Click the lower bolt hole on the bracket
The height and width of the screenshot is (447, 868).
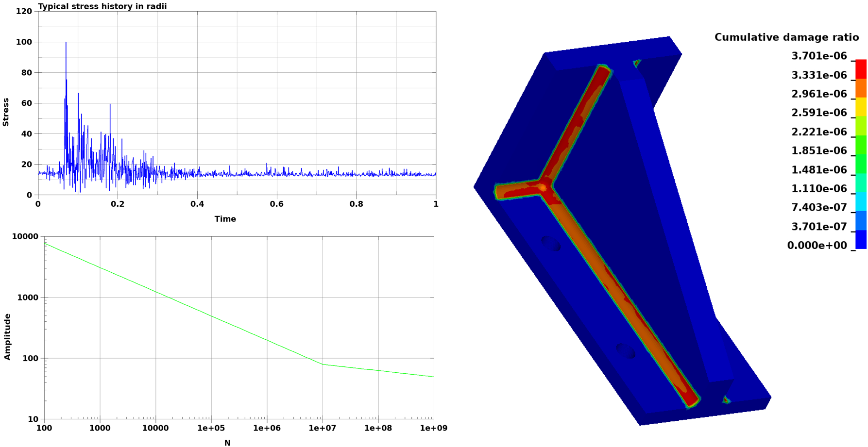626,350
